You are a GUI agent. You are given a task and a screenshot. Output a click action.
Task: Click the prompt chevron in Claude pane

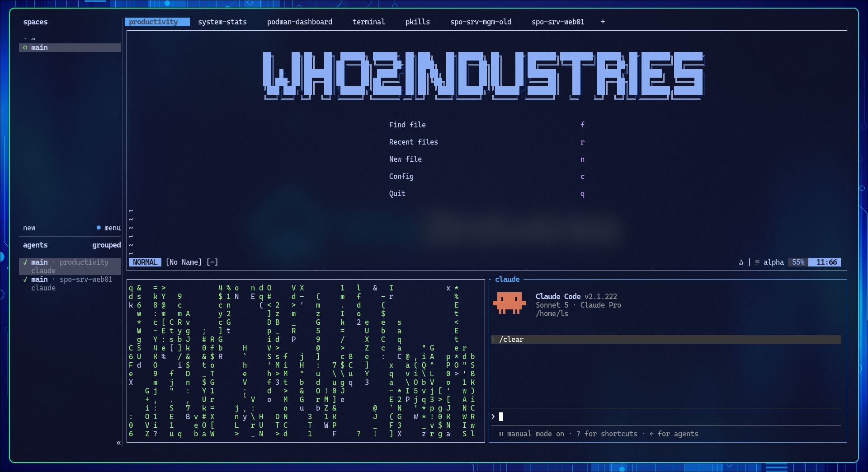tap(493, 416)
